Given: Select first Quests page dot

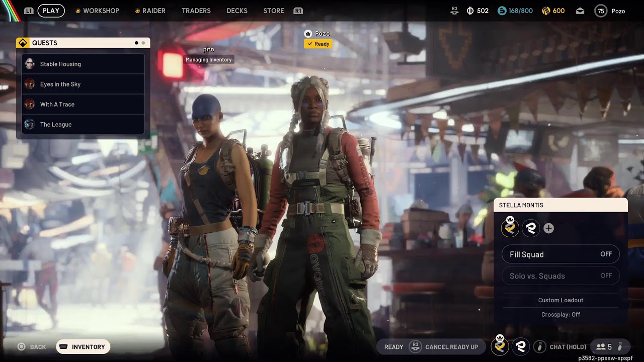Looking at the screenshot, I should [x=136, y=43].
